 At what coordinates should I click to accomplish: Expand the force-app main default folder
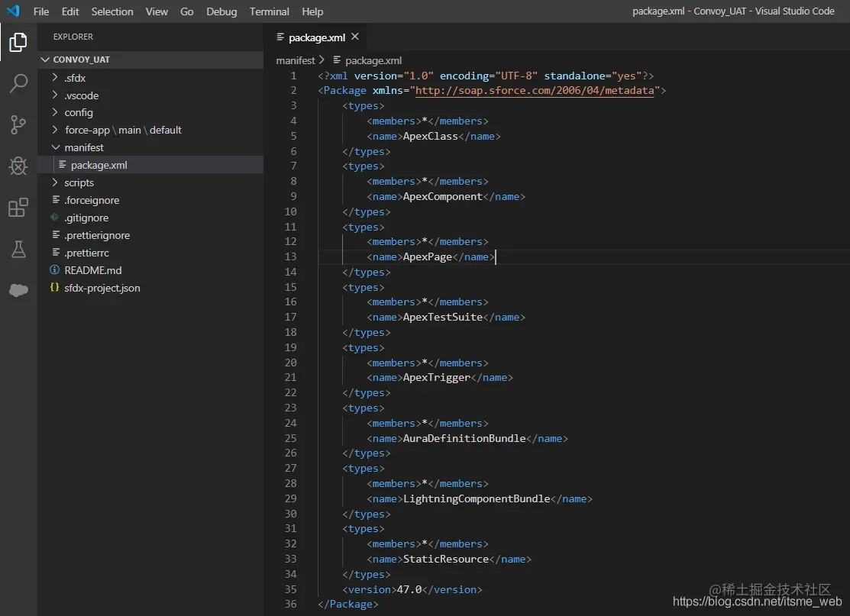pos(55,130)
